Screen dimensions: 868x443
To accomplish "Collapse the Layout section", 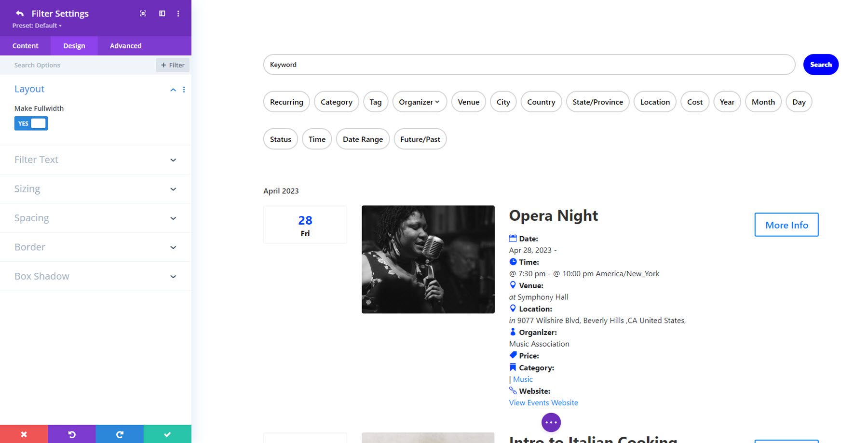I will pyautogui.click(x=173, y=90).
